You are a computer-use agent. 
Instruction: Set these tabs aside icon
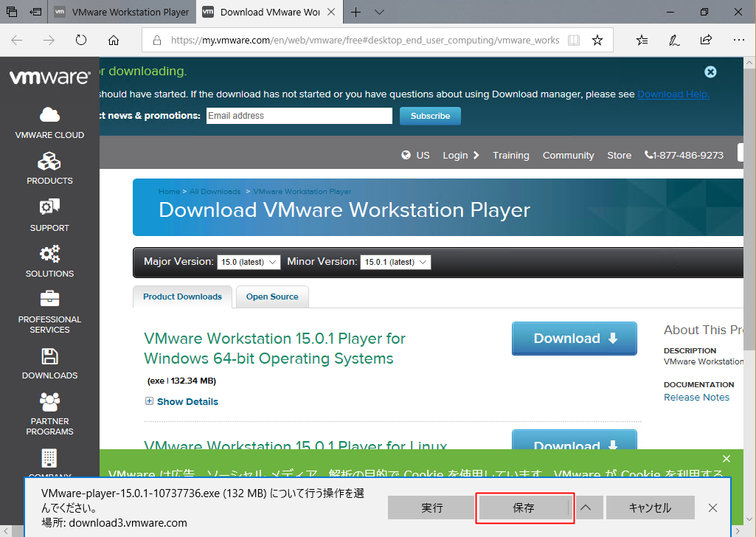click(x=35, y=12)
